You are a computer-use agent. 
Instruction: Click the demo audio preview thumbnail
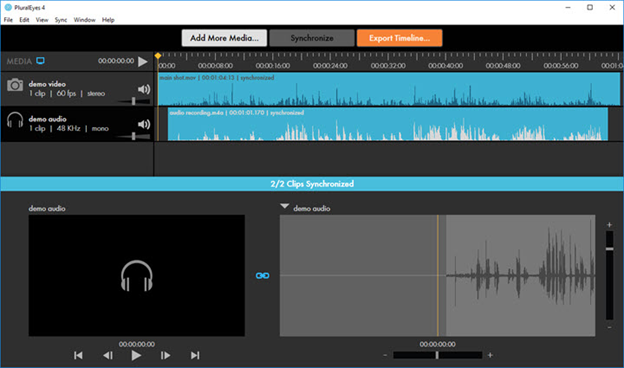pos(136,276)
